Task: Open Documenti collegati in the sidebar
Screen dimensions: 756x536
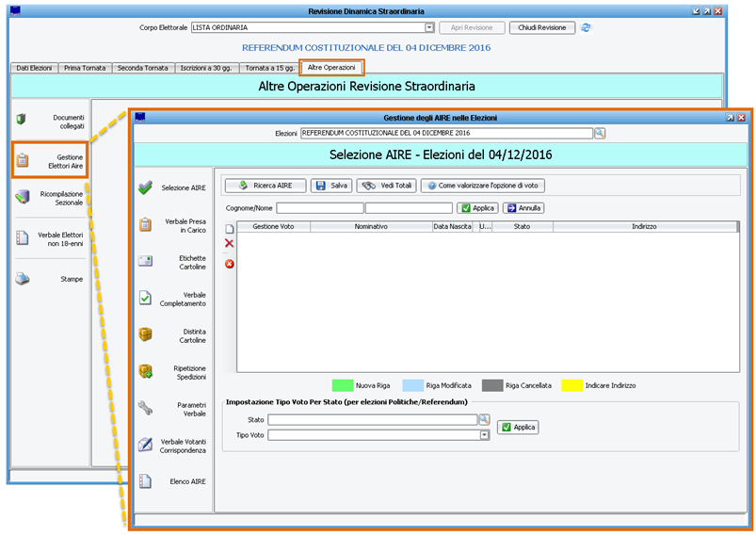Action: pos(22,120)
